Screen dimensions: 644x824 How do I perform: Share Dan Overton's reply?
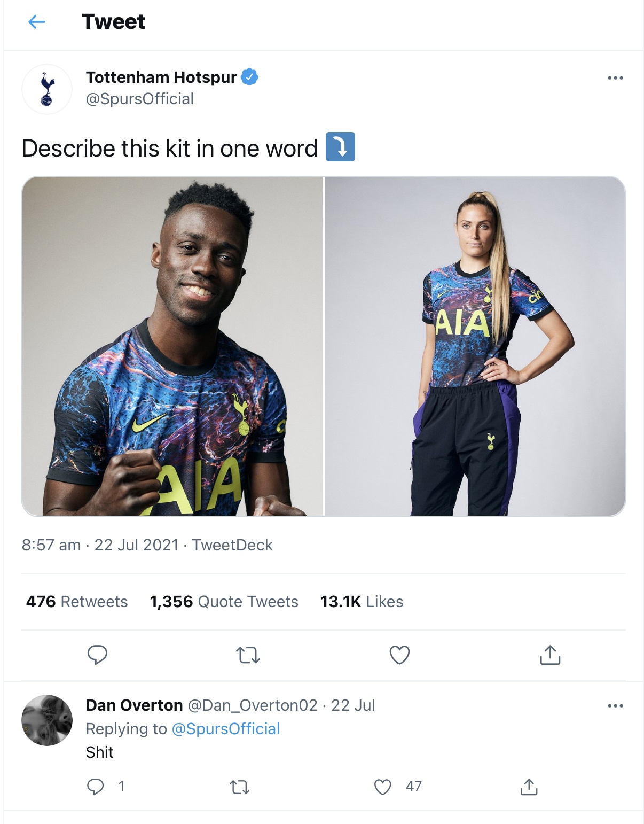click(x=529, y=787)
